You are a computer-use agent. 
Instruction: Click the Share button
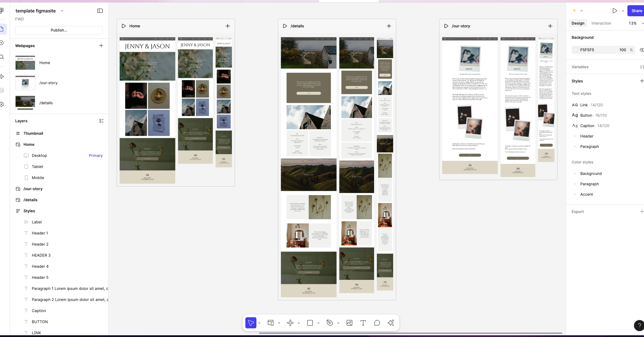coord(636,11)
